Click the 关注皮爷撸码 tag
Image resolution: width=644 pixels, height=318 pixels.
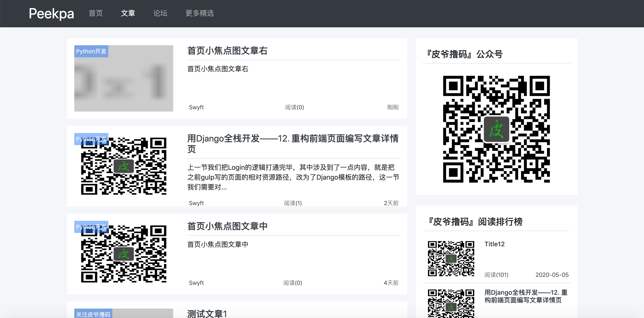(x=93, y=314)
